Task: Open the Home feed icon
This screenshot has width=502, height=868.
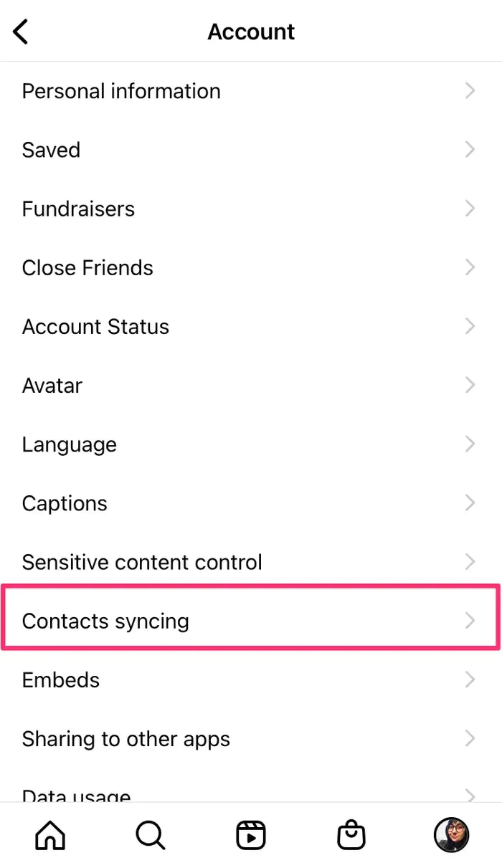Action: click(x=49, y=834)
